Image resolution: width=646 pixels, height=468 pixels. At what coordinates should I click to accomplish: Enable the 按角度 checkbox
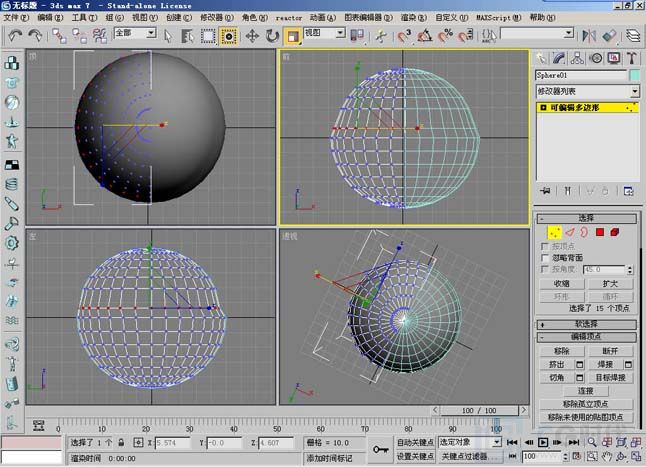pos(545,269)
